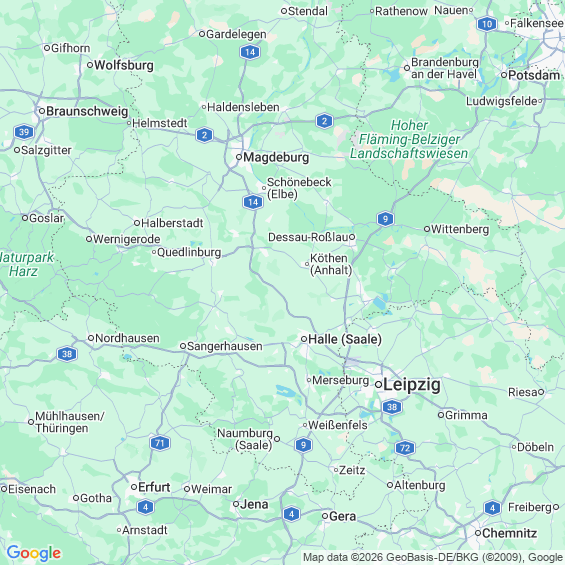Click the A39 shield near Salzgitter
This screenshot has width=565, height=565.
24,132
